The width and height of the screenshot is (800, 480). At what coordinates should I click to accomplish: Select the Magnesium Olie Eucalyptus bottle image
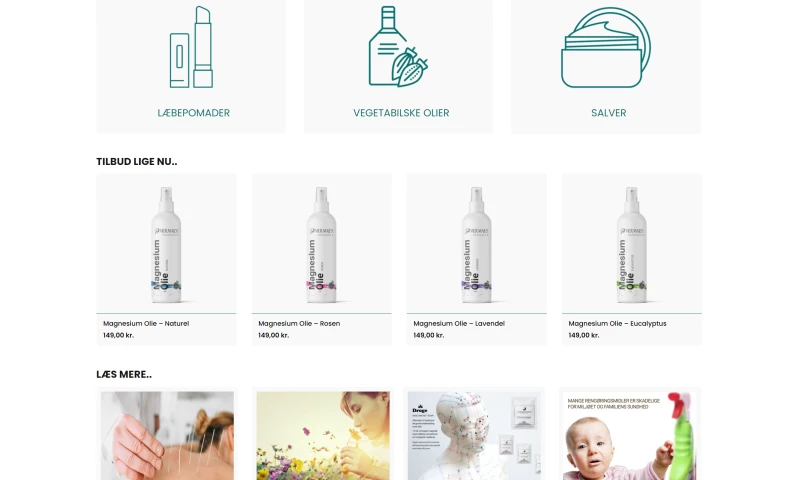pyautogui.click(x=632, y=244)
